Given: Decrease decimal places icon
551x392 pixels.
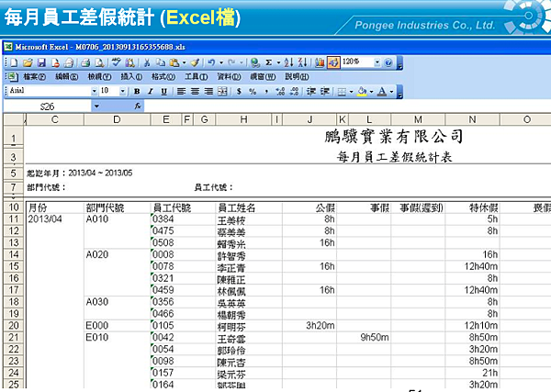Looking at the screenshot, I should pos(295,92).
